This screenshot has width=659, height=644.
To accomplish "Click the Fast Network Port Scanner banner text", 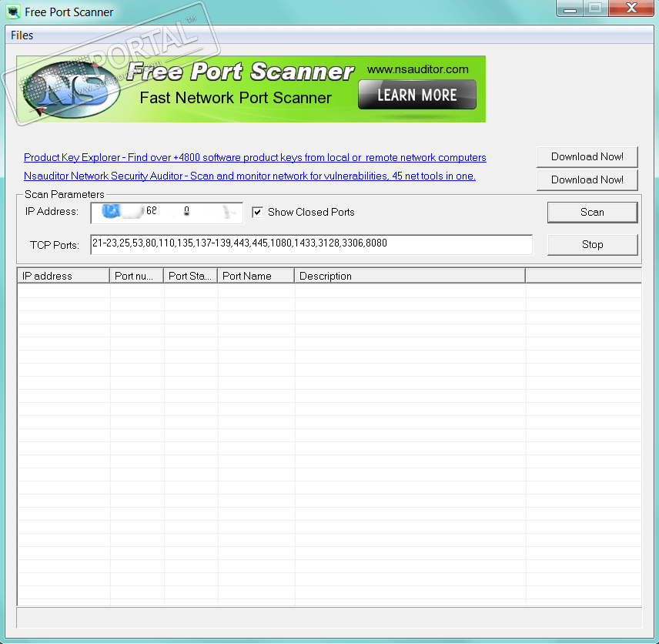I will coord(236,98).
